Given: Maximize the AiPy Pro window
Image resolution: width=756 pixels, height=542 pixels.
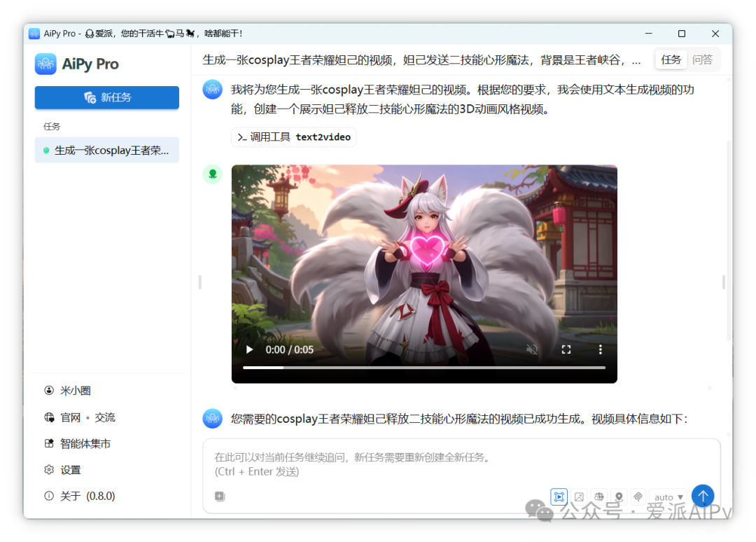Looking at the screenshot, I should tap(682, 34).
